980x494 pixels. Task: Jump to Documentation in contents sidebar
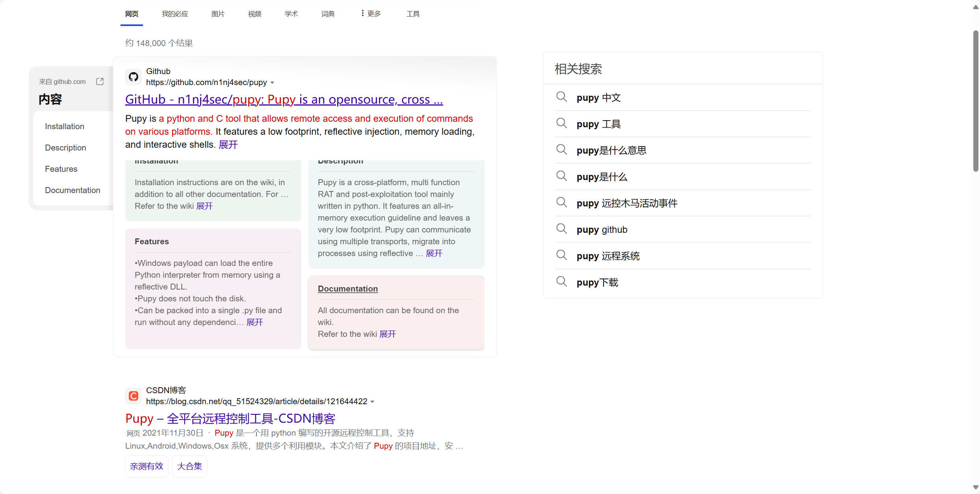pyautogui.click(x=72, y=190)
